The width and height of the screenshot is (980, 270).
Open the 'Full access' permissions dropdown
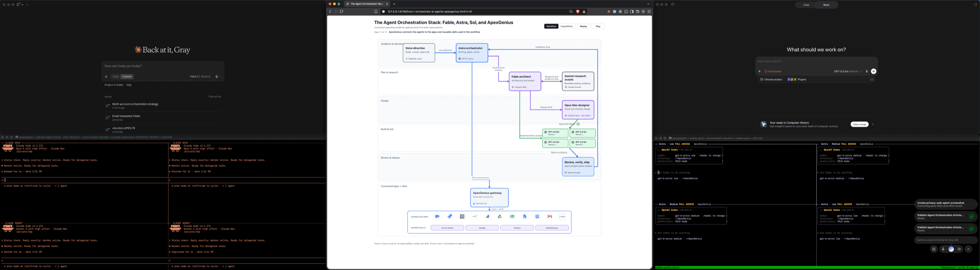(x=773, y=71)
